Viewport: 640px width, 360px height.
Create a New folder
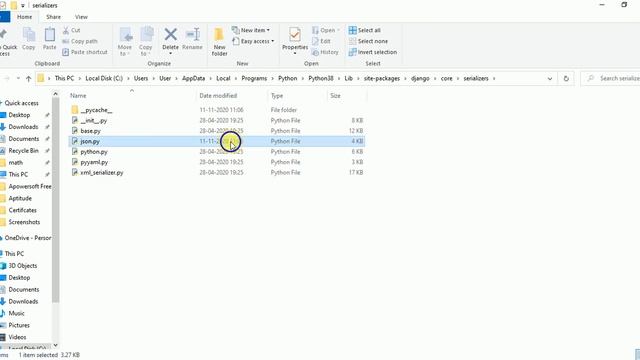tap(219, 41)
